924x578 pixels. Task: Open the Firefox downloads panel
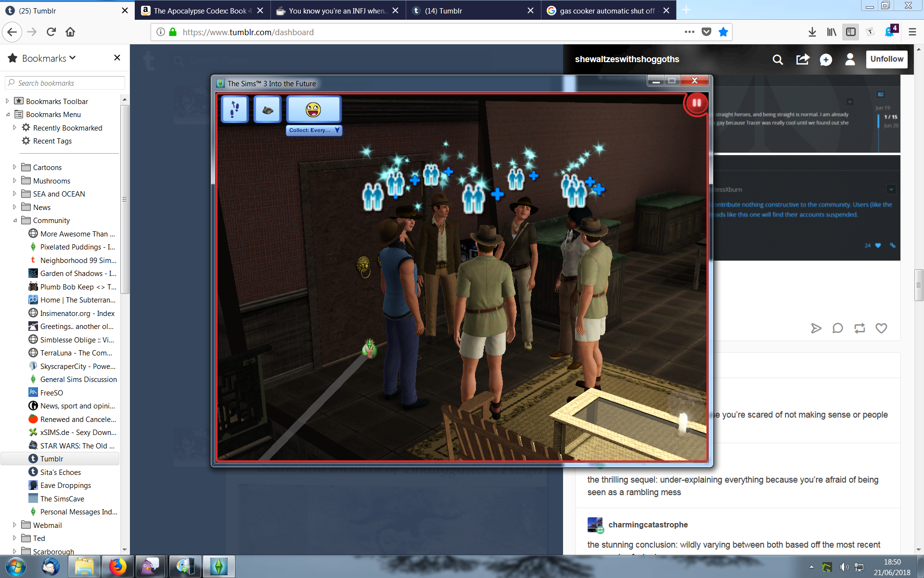pyautogui.click(x=812, y=32)
